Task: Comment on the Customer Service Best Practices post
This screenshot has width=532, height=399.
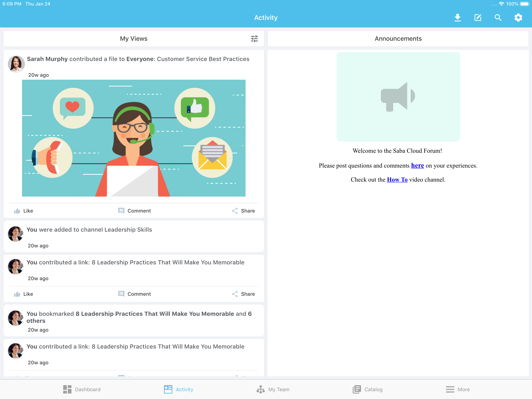Action: [134, 211]
